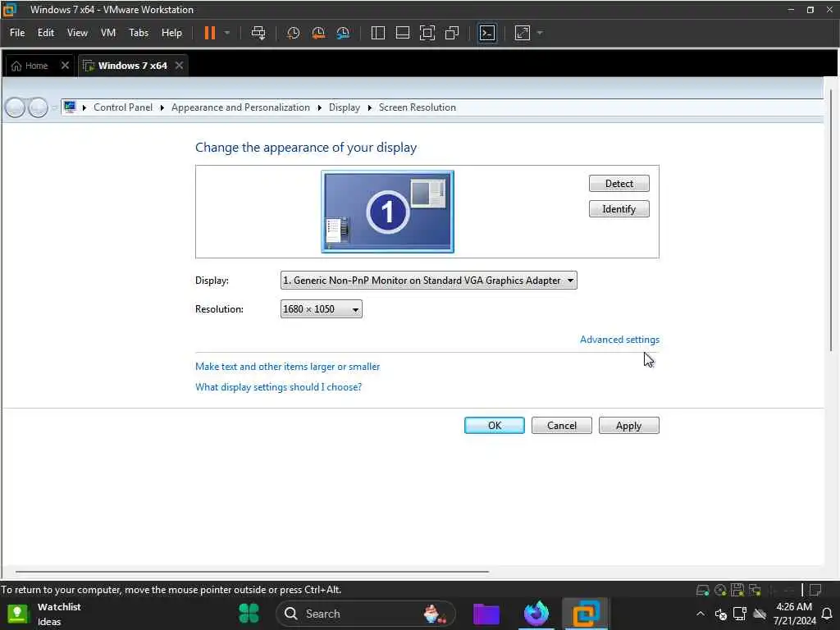Toggle the library sidebar panel icon

[377, 33]
